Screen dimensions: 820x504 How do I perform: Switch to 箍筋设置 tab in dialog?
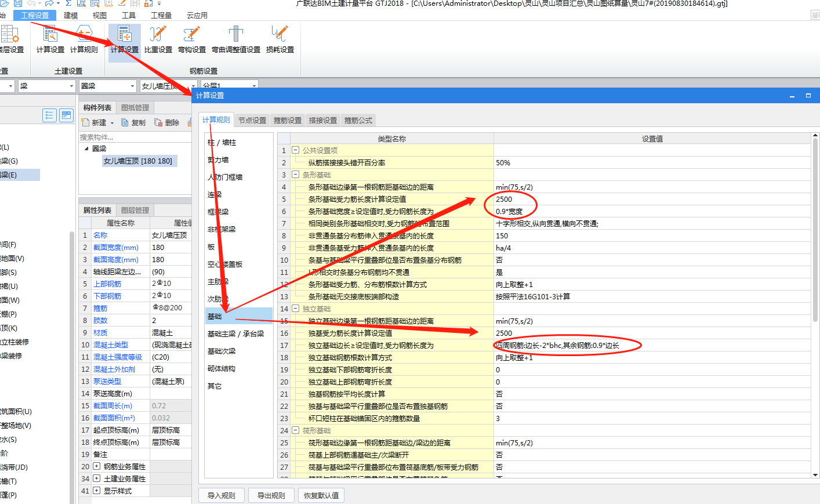click(288, 120)
